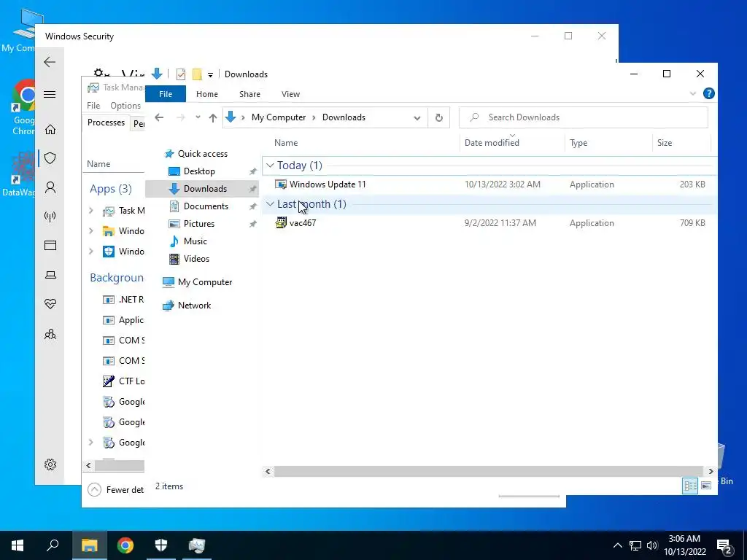Viewport: 747px width, 560px height.
Task: Open Account protection person icon
Action: coord(50,187)
